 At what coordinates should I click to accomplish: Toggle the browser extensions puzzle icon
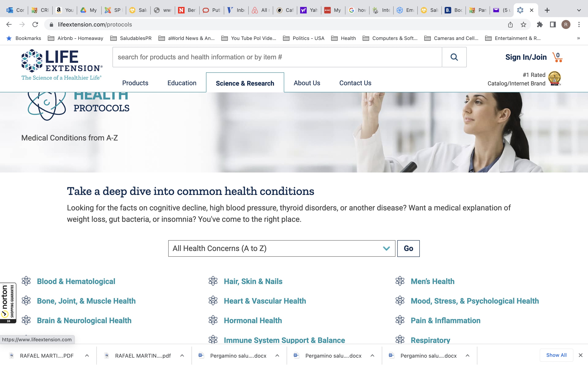pos(540,24)
